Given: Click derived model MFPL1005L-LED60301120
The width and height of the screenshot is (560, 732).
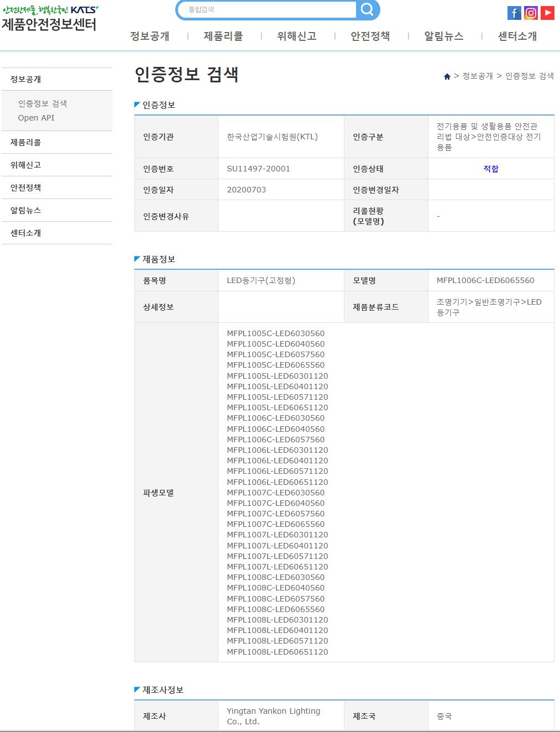Looking at the screenshot, I should point(278,376).
